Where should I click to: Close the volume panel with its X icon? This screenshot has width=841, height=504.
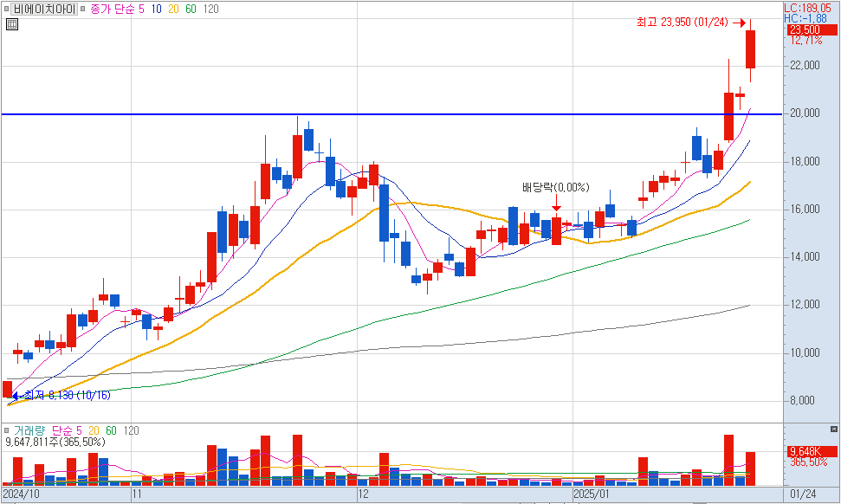[x=833, y=429]
